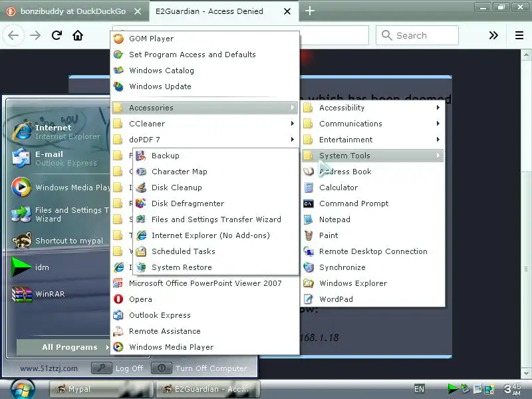Expand the Accessibility submenu
Image resolution: width=532 pixels, height=399 pixels.
372,108
